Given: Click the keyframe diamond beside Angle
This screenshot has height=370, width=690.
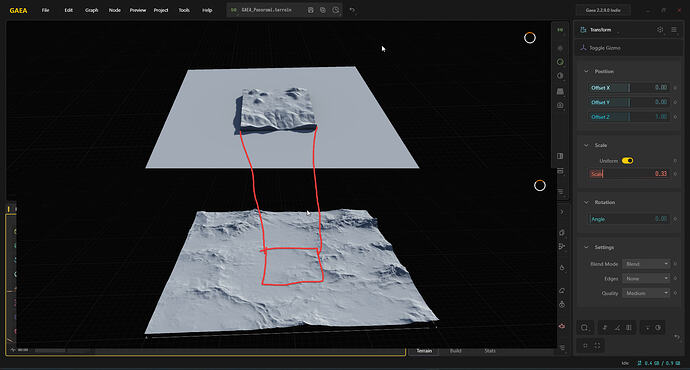Looking at the screenshot, I should [x=675, y=219].
